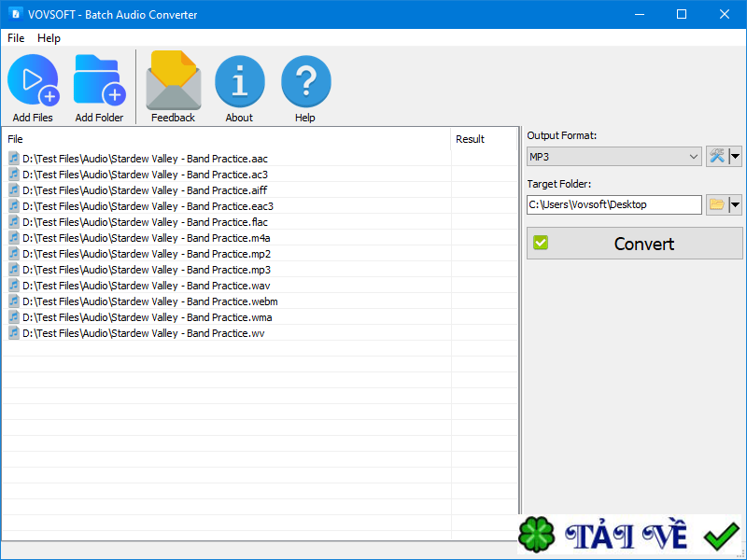Open the Feedback envelope icon
Image resolution: width=747 pixels, height=560 pixels.
pyautogui.click(x=173, y=81)
